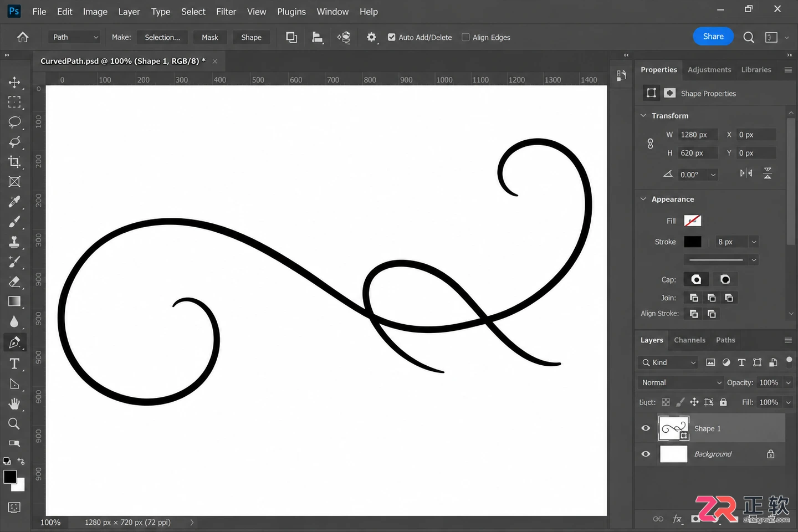The width and height of the screenshot is (798, 532).
Task: Enable the Align Edges checkbox
Action: click(x=465, y=37)
